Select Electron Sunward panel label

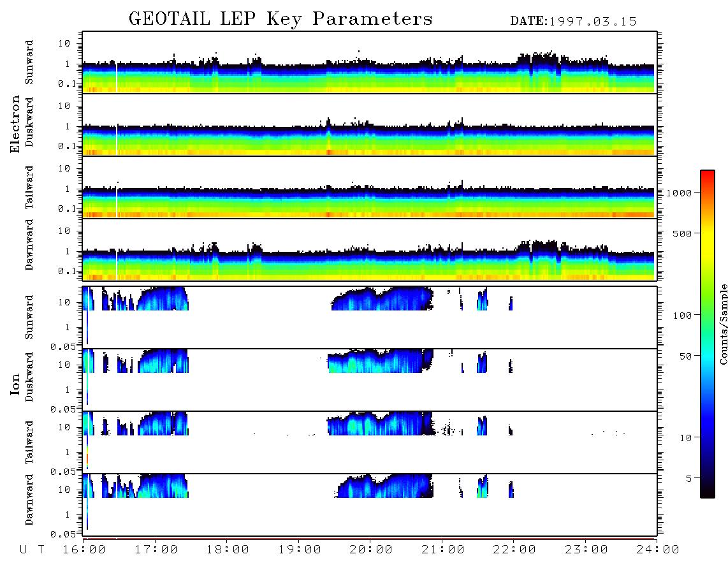click(x=29, y=62)
